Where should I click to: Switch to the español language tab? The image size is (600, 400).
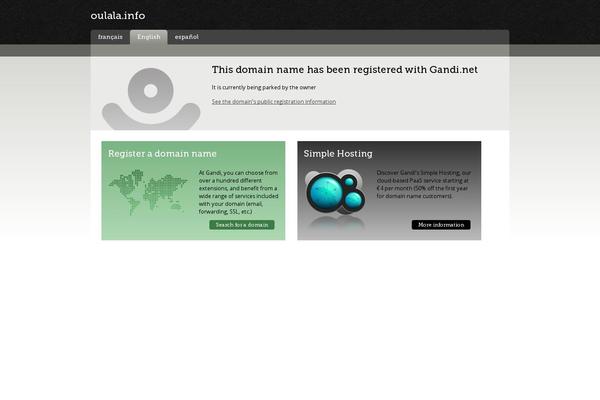pos(187,37)
